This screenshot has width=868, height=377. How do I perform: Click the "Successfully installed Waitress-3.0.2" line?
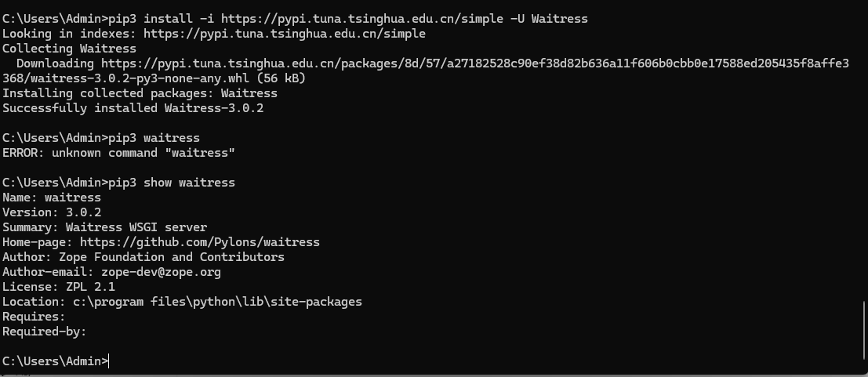pos(133,108)
